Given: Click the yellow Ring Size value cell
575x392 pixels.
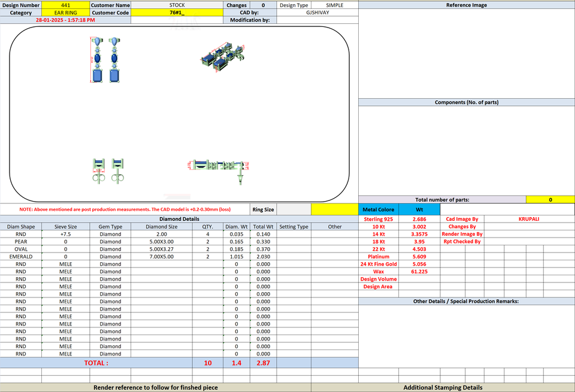Looking at the screenshot, I should coord(334,209).
